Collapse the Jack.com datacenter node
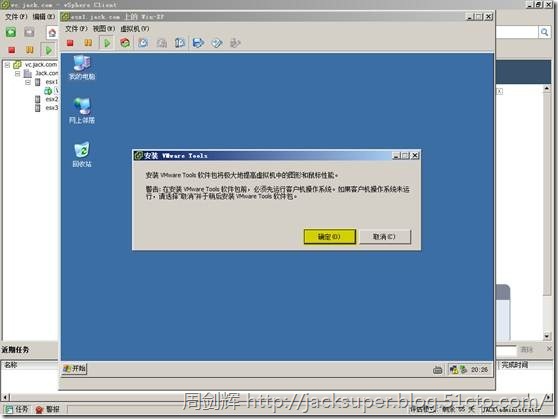The image size is (558, 419). 17,74
